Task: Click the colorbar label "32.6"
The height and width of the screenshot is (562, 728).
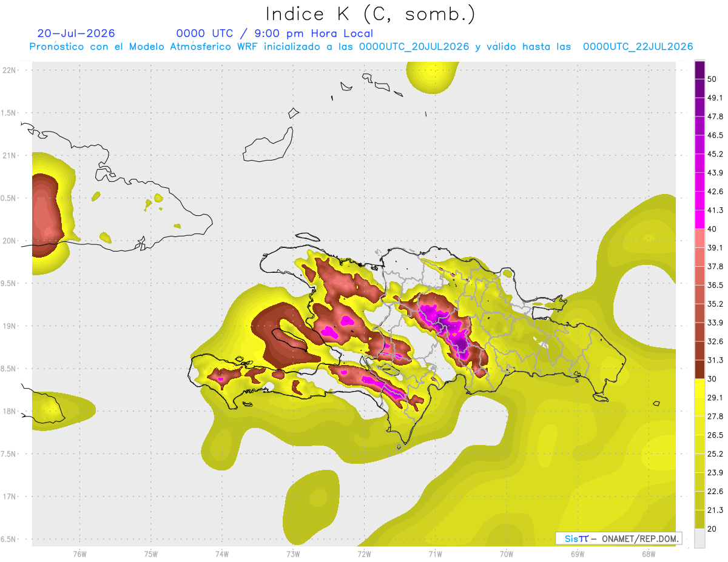Action: pyautogui.click(x=715, y=341)
